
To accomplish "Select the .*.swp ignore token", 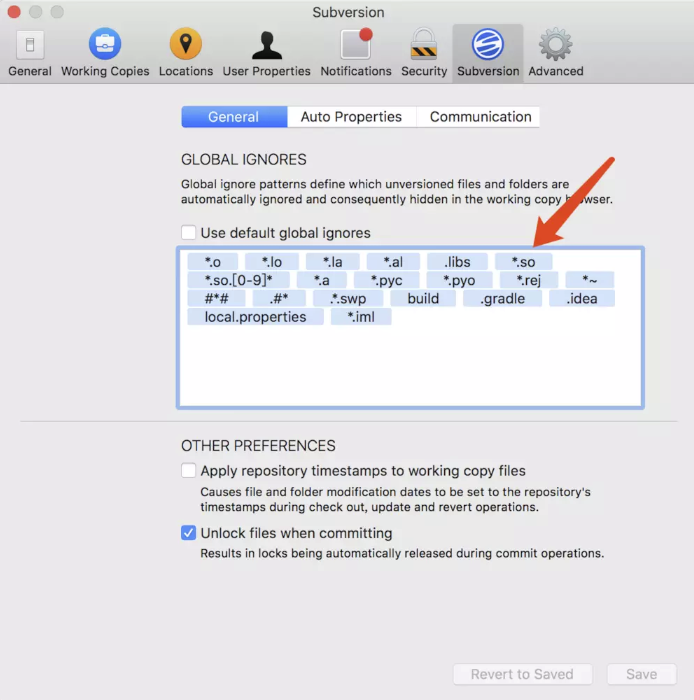I will coord(348,298).
